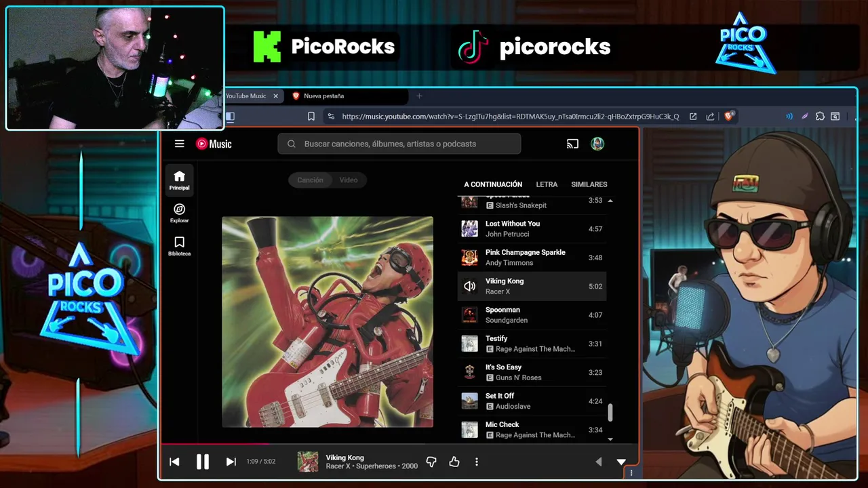Click the cast to device icon
The height and width of the screenshot is (488, 868).
pos(572,144)
